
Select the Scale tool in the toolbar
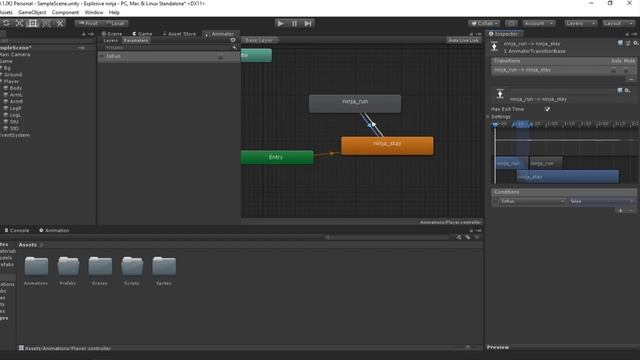(19, 23)
